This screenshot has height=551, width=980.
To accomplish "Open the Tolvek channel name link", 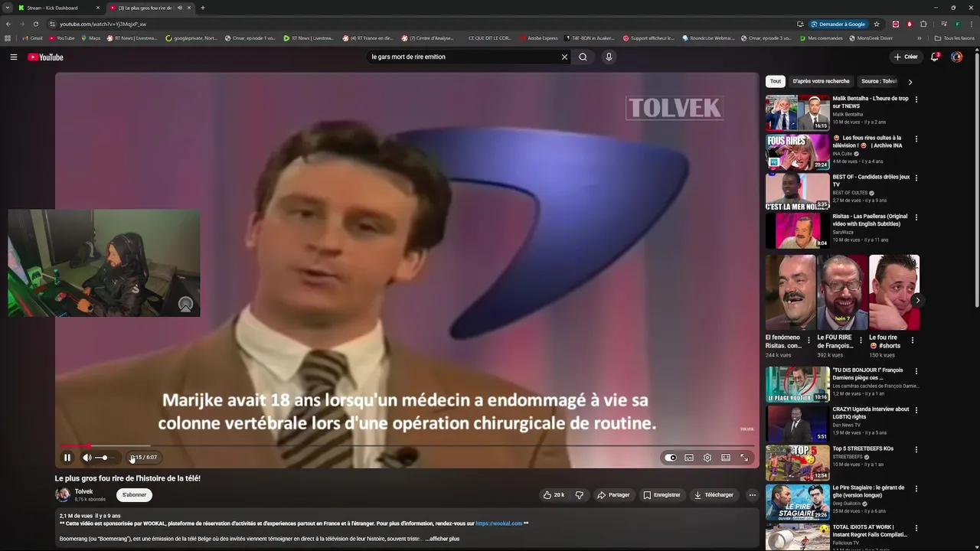I will tap(84, 491).
